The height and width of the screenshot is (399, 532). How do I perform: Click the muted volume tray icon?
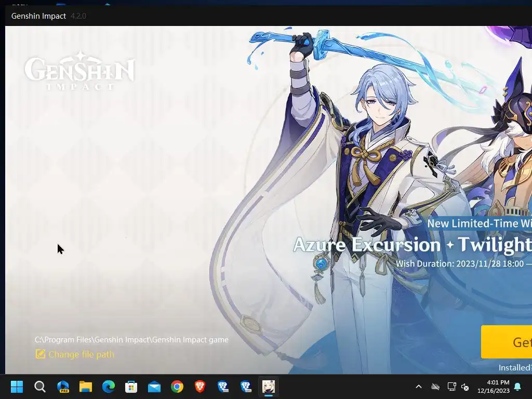pos(465,387)
